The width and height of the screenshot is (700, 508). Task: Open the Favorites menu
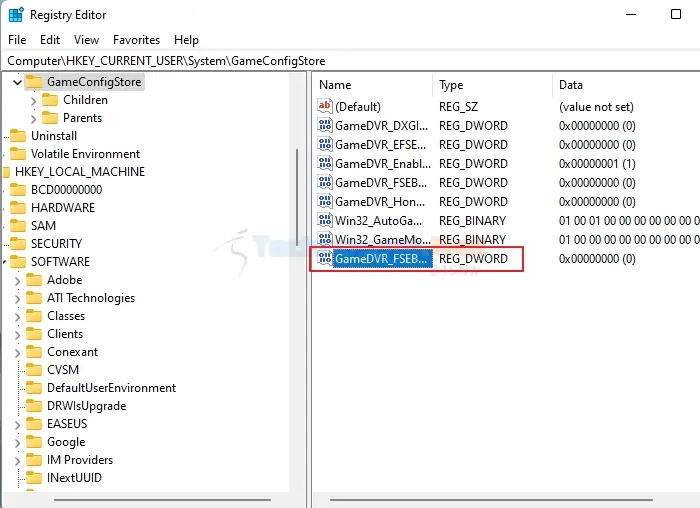[x=137, y=40]
